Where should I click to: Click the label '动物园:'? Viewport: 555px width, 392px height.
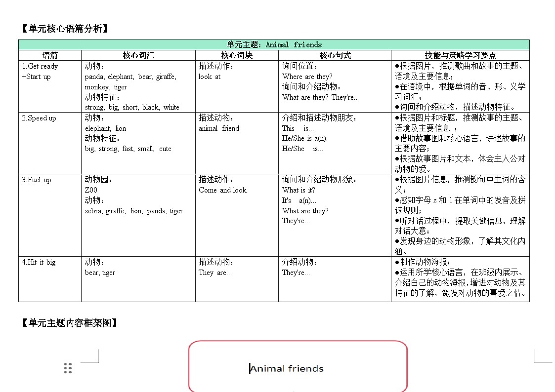click(x=98, y=180)
